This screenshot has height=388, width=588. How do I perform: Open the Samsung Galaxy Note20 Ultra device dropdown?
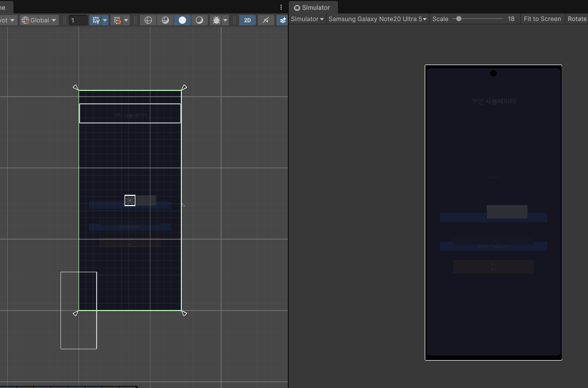point(377,19)
